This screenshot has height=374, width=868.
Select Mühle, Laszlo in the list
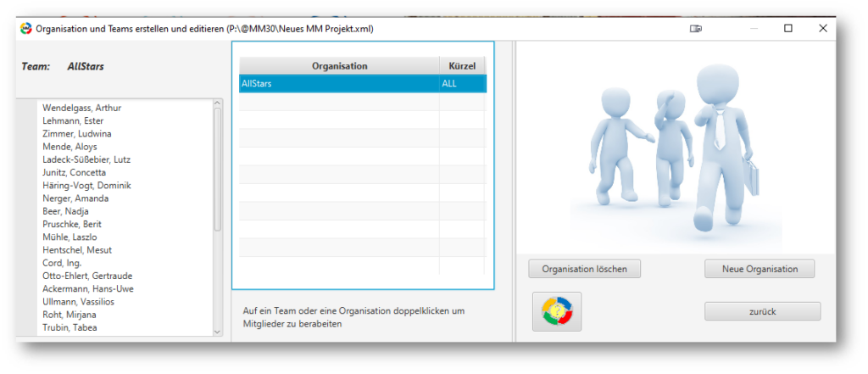[70, 237]
